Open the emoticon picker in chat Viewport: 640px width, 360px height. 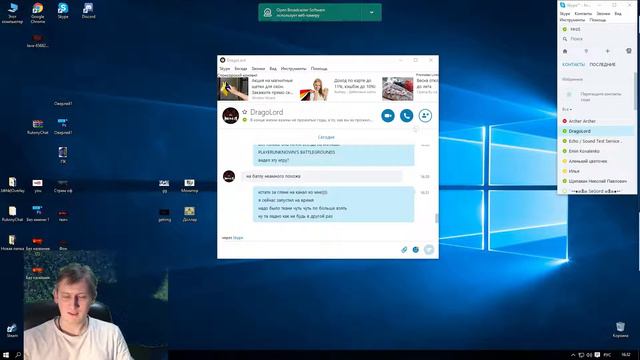[416, 249]
